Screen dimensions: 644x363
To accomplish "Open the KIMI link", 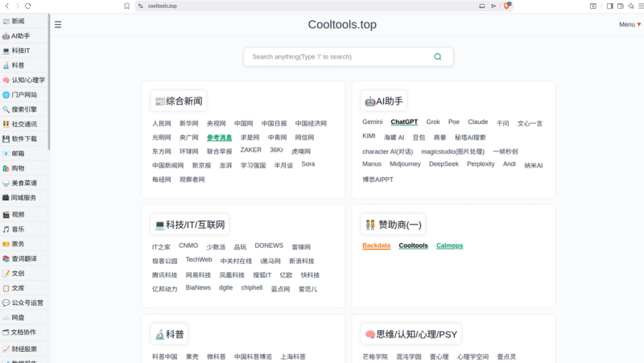I will click(369, 136).
